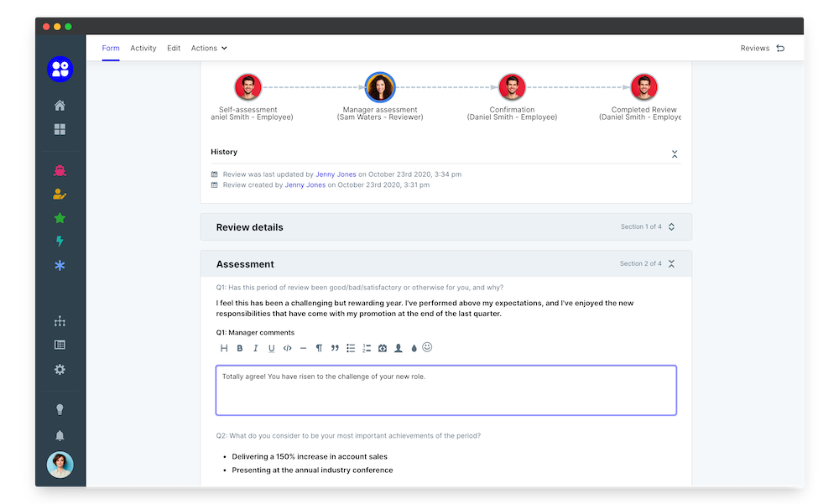Open Jenny Jones link in review created line
The image size is (839, 504).
305,185
